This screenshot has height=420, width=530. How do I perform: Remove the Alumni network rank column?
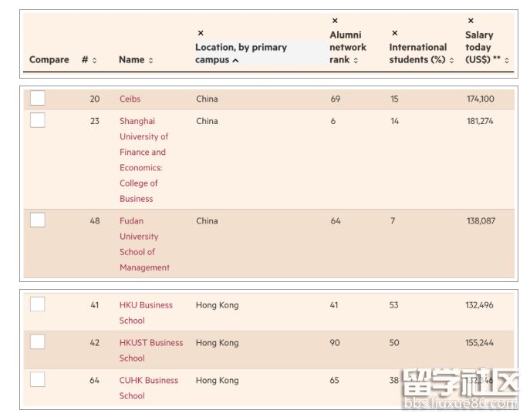pyautogui.click(x=335, y=21)
